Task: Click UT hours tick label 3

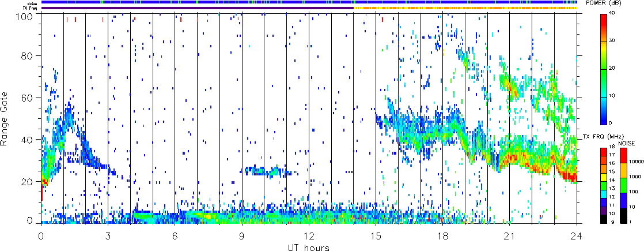Action: pos(108,236)
